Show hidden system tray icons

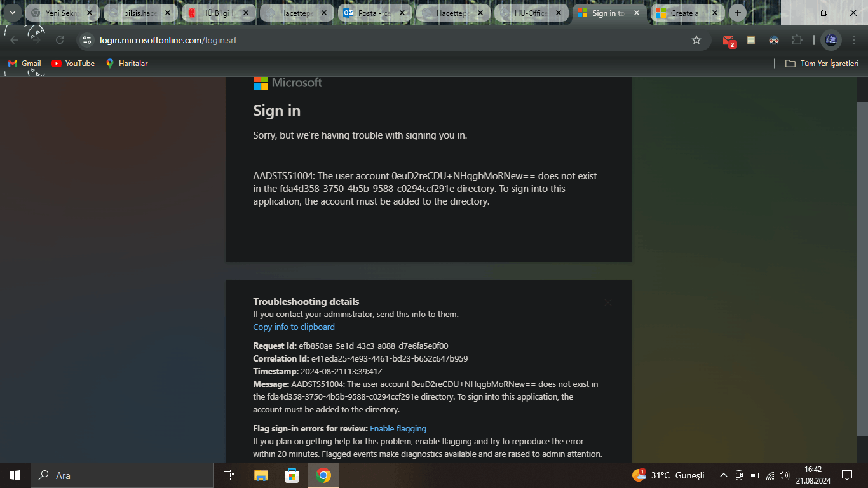(x=723, y=475)
